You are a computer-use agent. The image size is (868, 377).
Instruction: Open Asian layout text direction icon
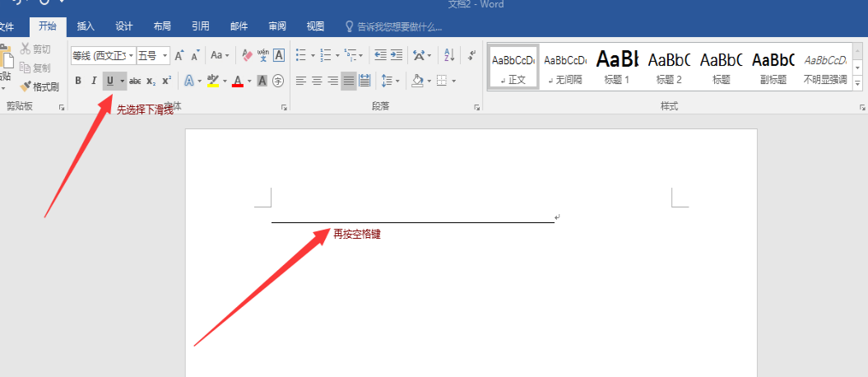click(x=419, y=55)
